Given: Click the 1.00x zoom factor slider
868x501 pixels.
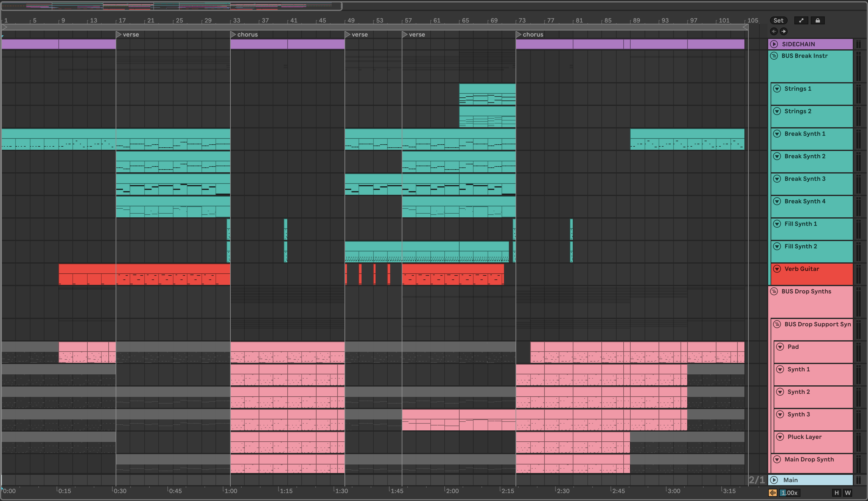Looking at the screenshot, I should point(789,493).
